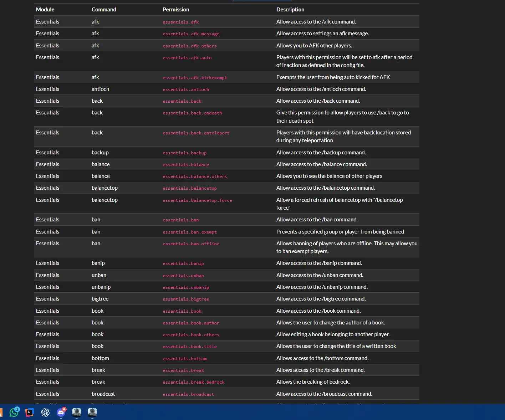Click "Allow access to the /broadcast command." text

(324, 394)
